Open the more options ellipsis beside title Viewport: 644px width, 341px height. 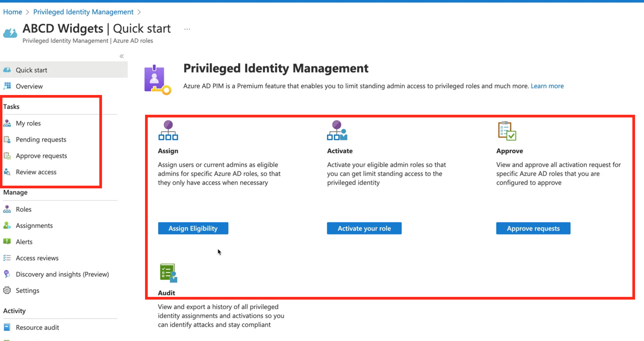(x=187, y=29)
